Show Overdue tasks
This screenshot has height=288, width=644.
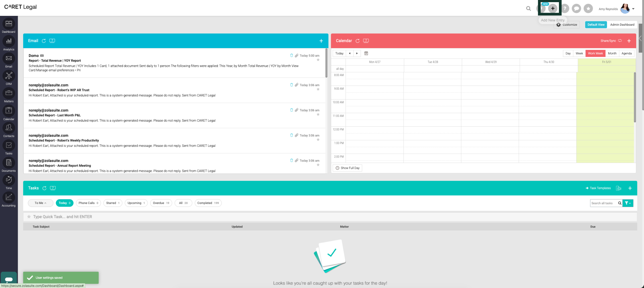tap(161, 203)
